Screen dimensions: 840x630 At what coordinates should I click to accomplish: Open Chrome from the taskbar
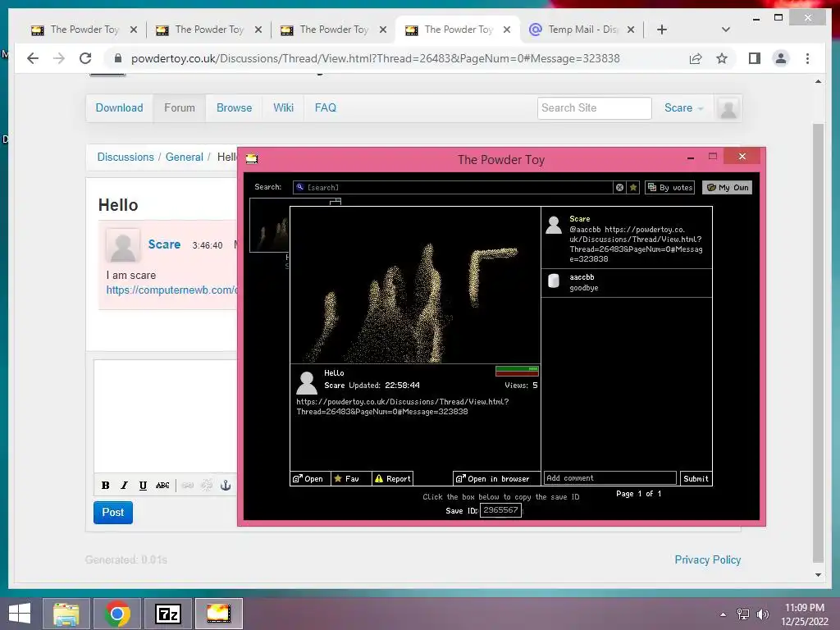click(117, 614)
